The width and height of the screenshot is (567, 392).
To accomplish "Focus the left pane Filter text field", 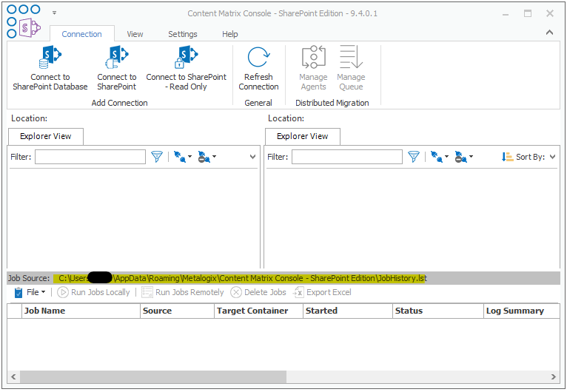I will point(90,157).
